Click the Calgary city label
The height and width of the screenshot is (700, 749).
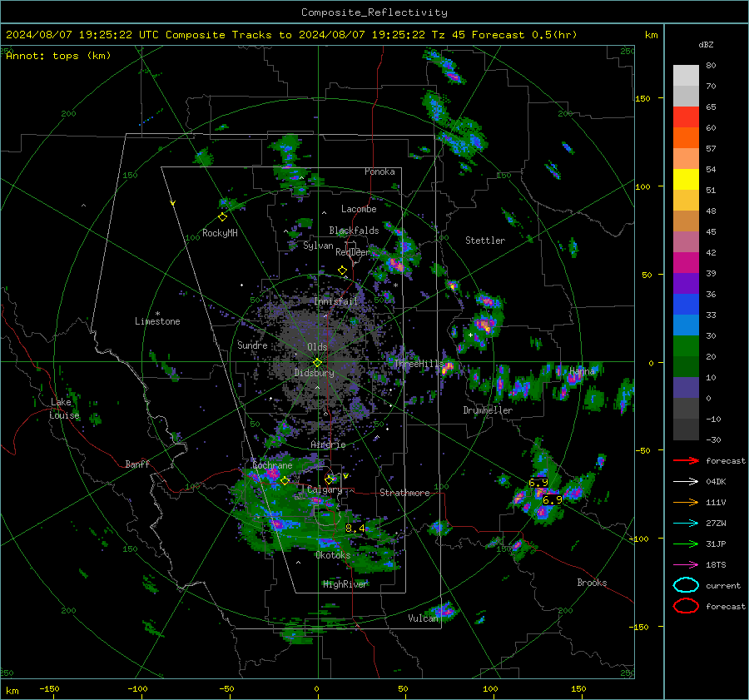click(325, 489)
